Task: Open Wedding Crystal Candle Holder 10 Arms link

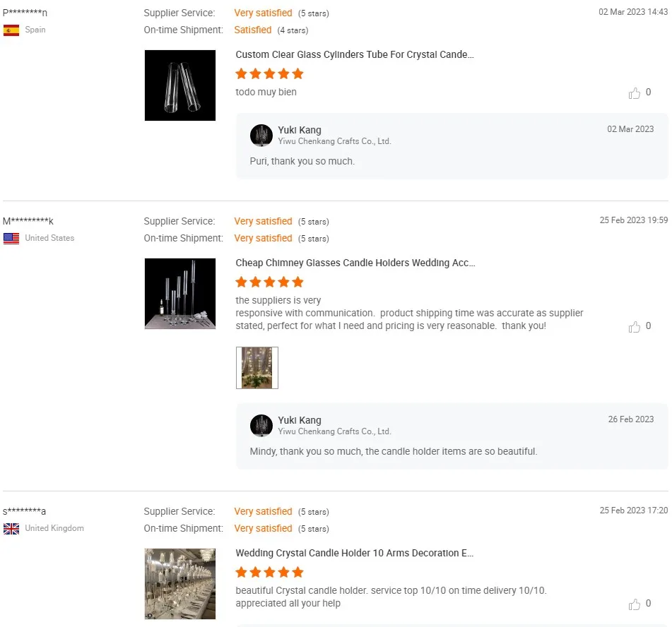Action: pyautogui.click(x=355, y=554)
